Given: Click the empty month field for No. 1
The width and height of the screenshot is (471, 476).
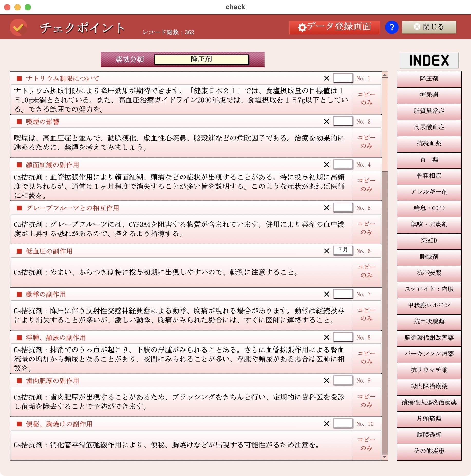Looking at the screenshot, I should [343, 78].
